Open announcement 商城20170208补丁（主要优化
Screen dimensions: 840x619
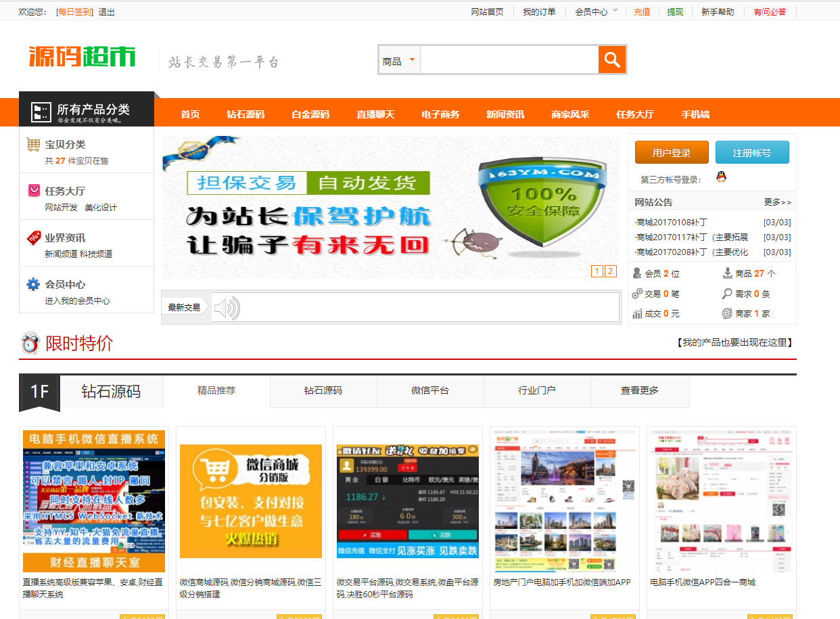tap(691, 252)
